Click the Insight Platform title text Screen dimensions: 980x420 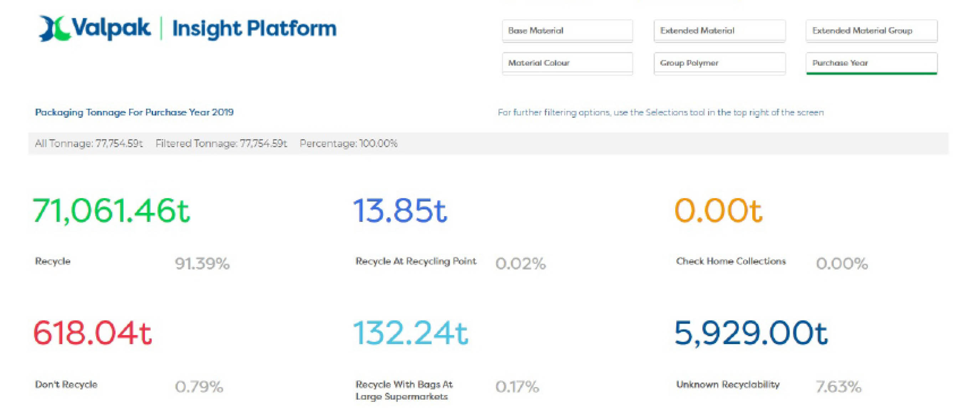[x=254, y=28]
